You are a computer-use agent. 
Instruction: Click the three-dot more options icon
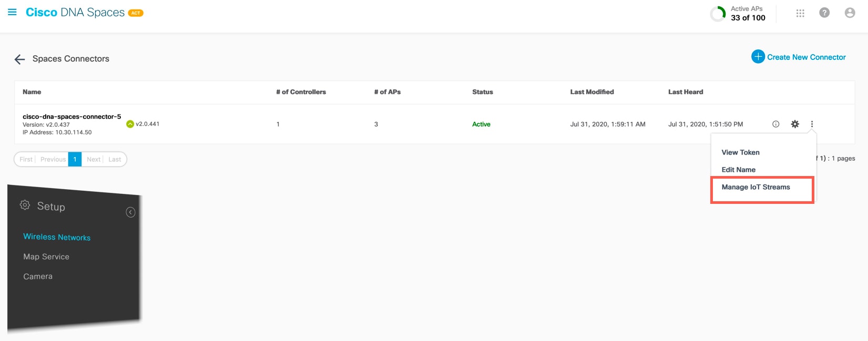tap(812, 124)
